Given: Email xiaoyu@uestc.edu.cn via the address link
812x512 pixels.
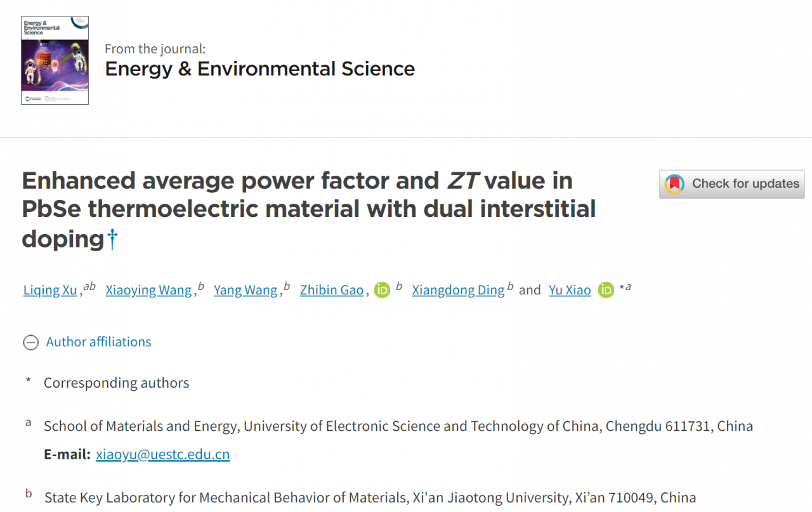Looking at the screenshot, I should (x=162, y=454).
